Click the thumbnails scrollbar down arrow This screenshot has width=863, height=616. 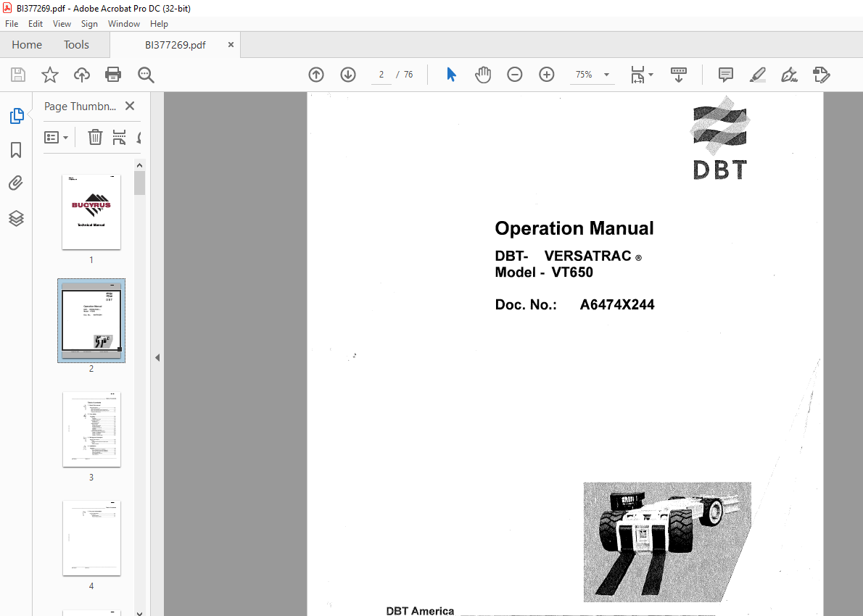(140, 612)
